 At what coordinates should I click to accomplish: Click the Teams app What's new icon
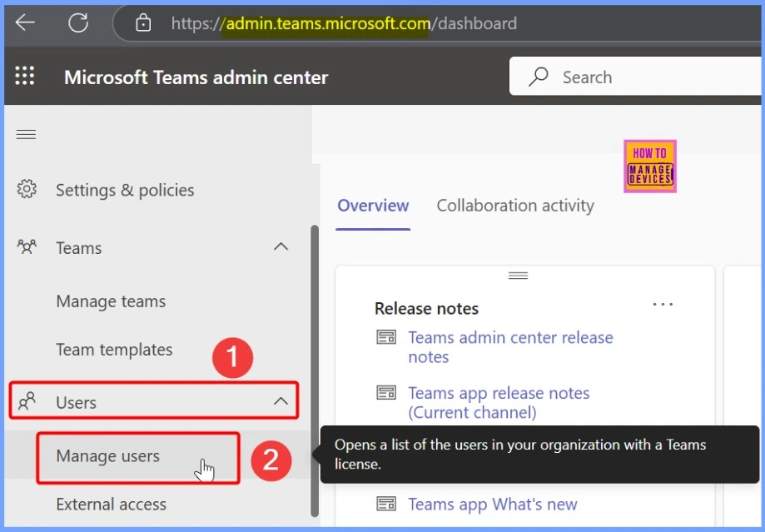(386, 504)
